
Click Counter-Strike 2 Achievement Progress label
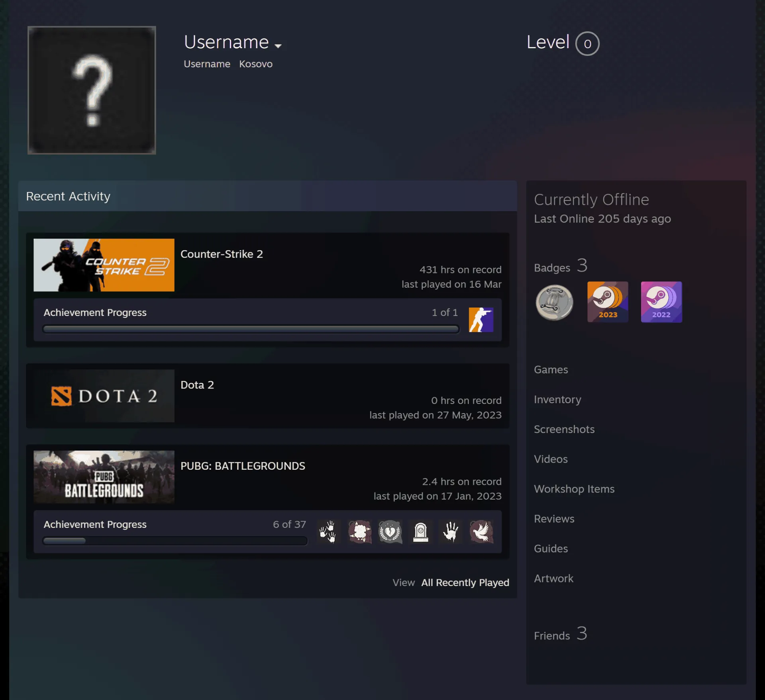tap(95, 313)
